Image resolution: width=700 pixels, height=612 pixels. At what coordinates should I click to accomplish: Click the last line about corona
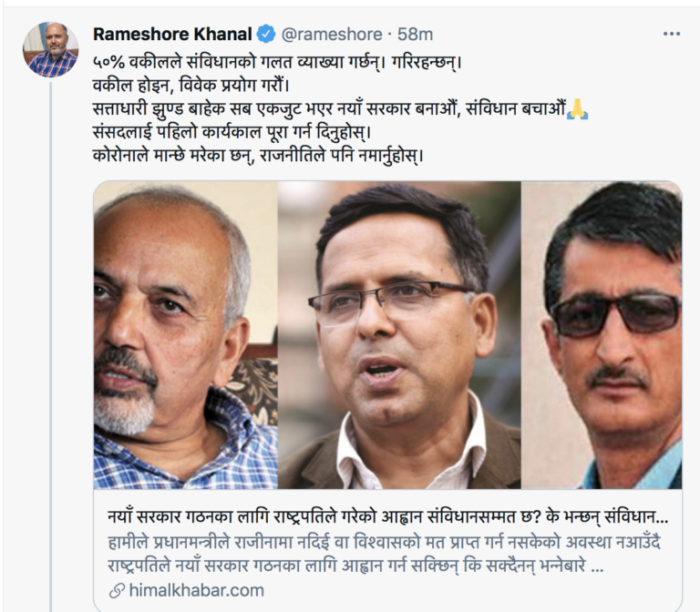[x=258, y=156]
